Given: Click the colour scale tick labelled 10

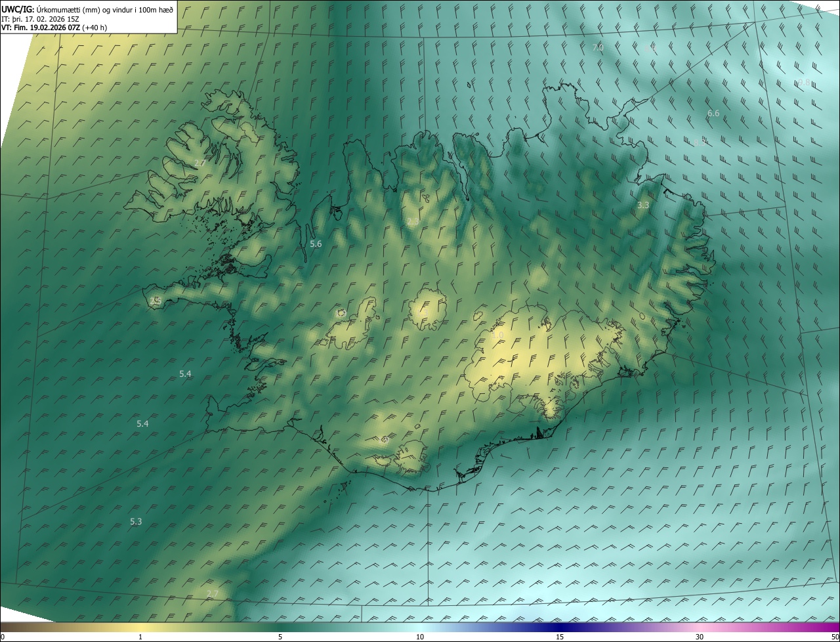Looking at the screenshot, I should click(420, 637).
